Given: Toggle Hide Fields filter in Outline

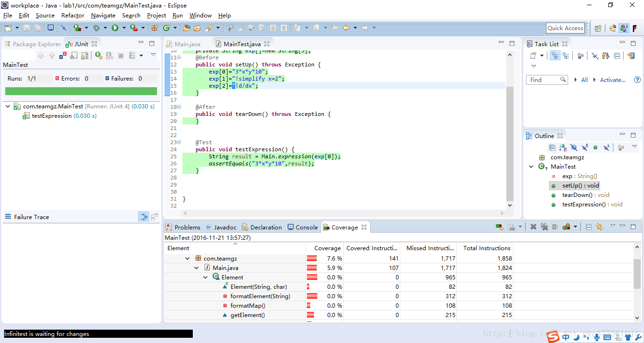Looking at the screenshot, I should [x=574, y=147].
